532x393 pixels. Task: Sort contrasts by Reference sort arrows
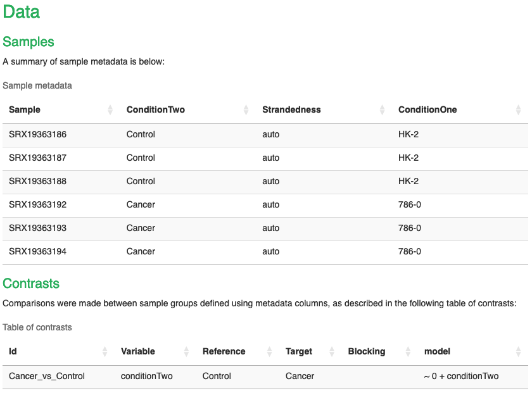[269, 352]
